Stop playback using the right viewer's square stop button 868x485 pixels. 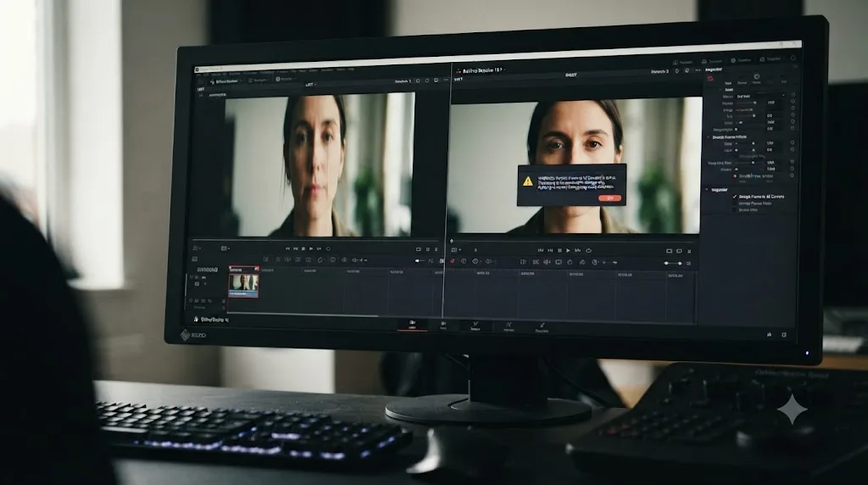(559, 250)
